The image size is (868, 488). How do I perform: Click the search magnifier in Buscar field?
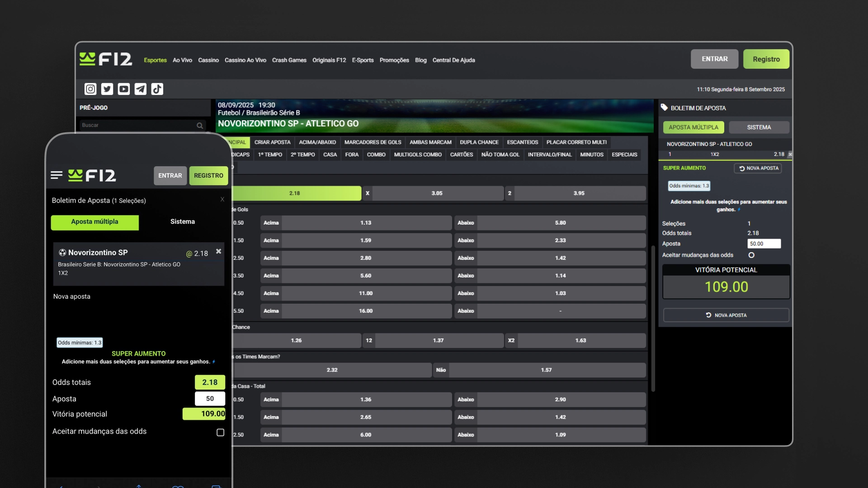click(x=200, y=126)
